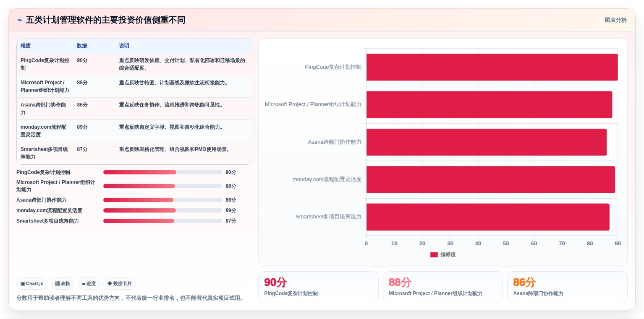Image resolution: width=644 pixels, height=319 pixels.
Task: Click the table cell Smartsheet多项目统筹能力
Action: pyautogui.click(x=45, y=153)
